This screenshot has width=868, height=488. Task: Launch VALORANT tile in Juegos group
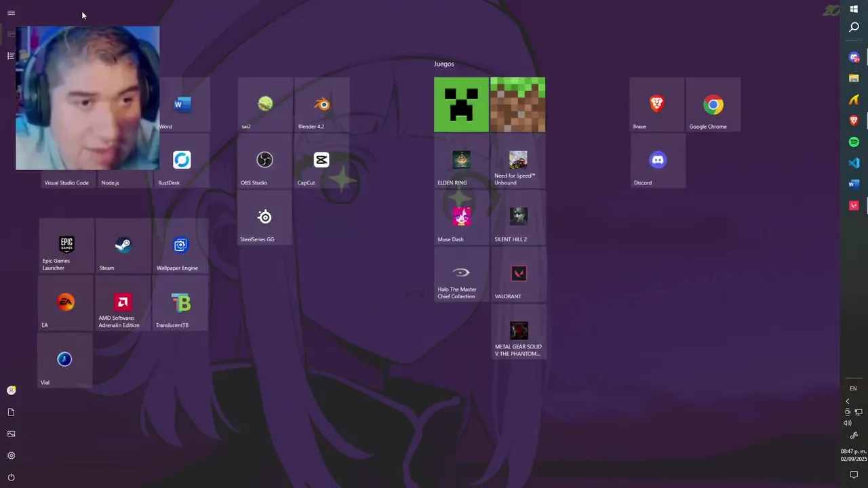(518, 274)
